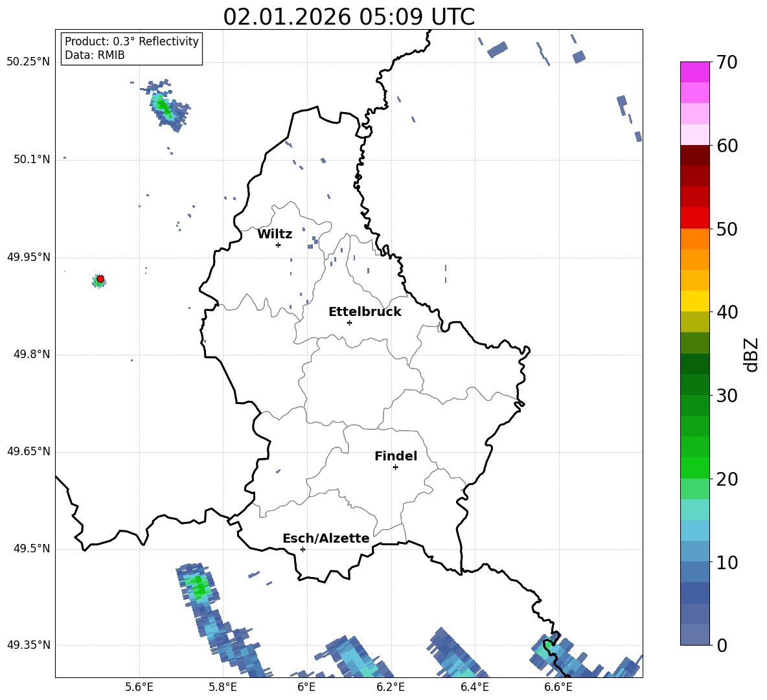Select the Esch/Alzette city label
The width and height of the screenshot is (767, 700).
click(x=326, y=539)
